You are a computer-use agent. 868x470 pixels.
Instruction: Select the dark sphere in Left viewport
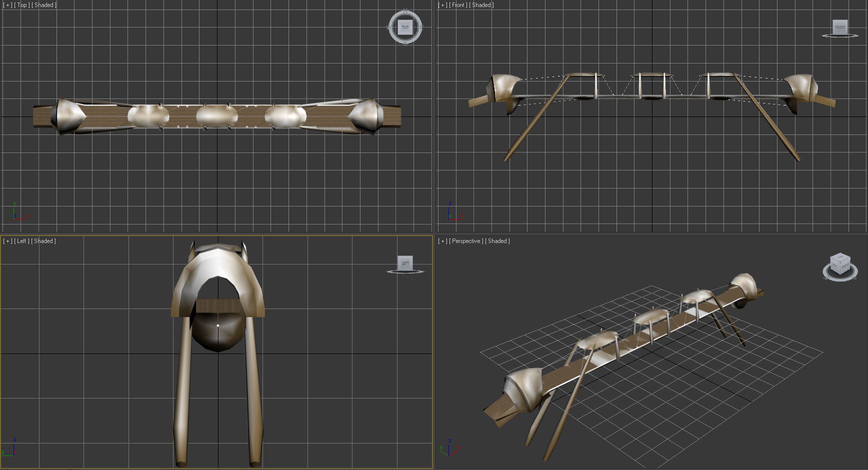218,333
